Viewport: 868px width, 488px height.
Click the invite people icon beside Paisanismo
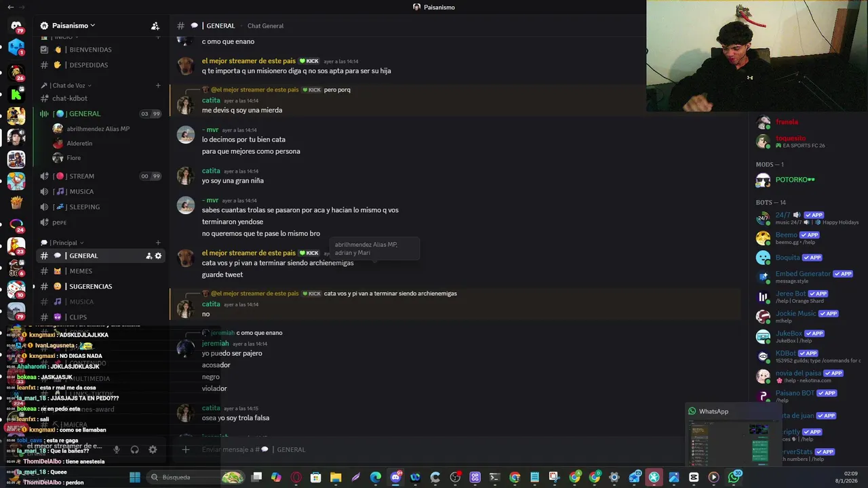[155, 26]
